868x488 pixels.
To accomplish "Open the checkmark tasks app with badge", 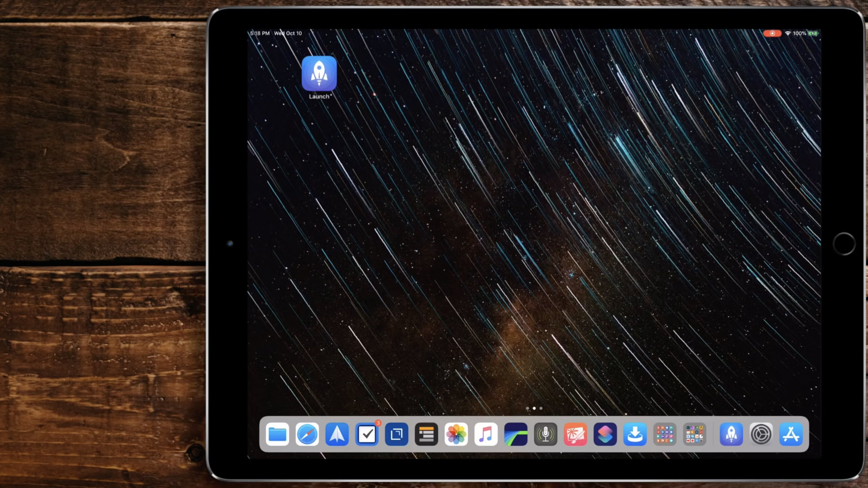I will coord(367,434).
